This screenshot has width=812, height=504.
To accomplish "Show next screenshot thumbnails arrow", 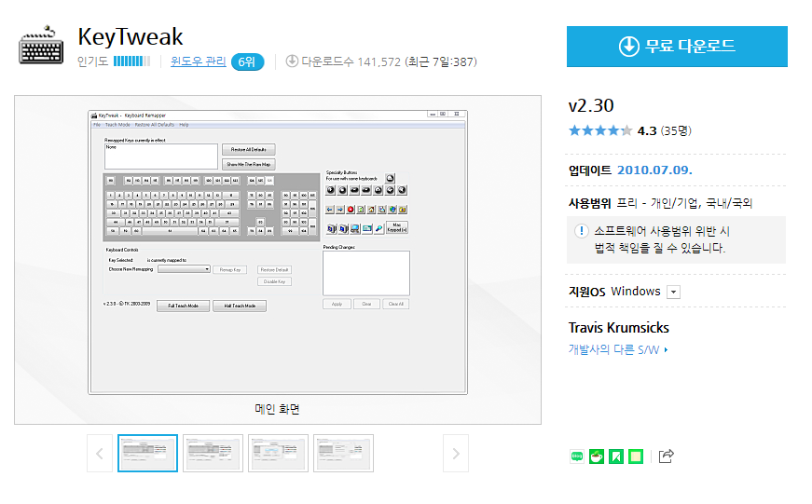I will tap(456, 454).
